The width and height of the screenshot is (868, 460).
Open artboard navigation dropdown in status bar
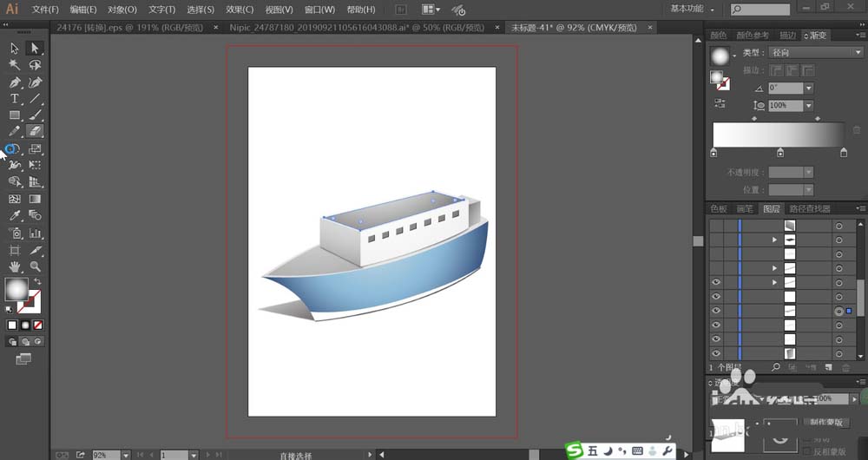194,455
